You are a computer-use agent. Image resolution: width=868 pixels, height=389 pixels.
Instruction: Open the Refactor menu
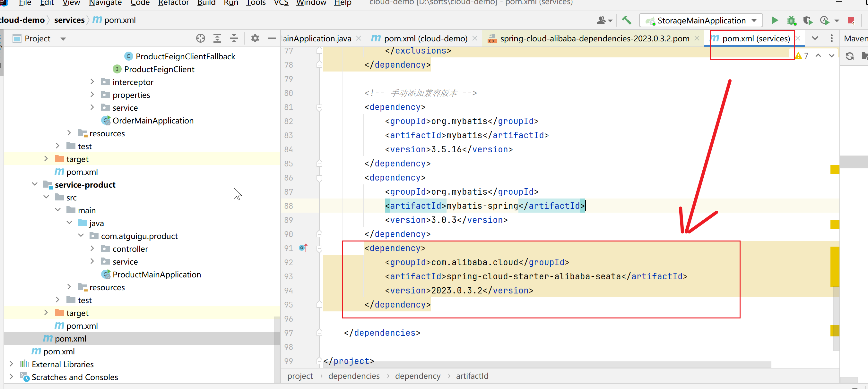(x=174, y=3)
